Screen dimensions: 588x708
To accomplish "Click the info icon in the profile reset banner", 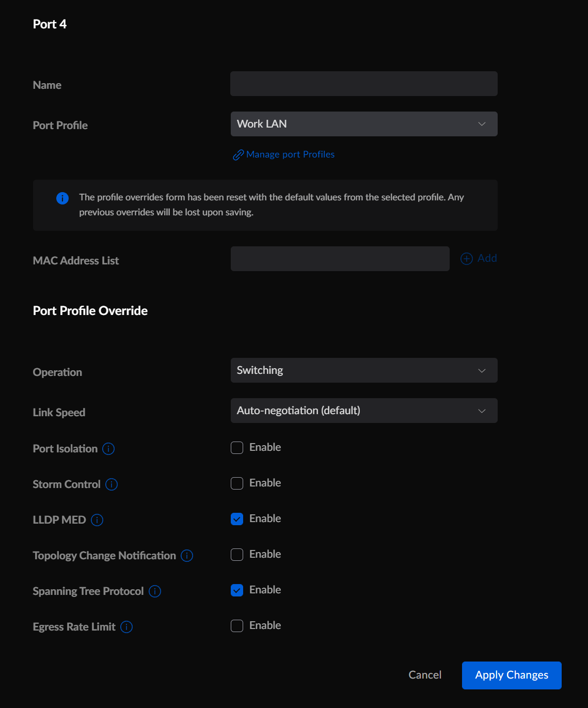I will point(62,198).
